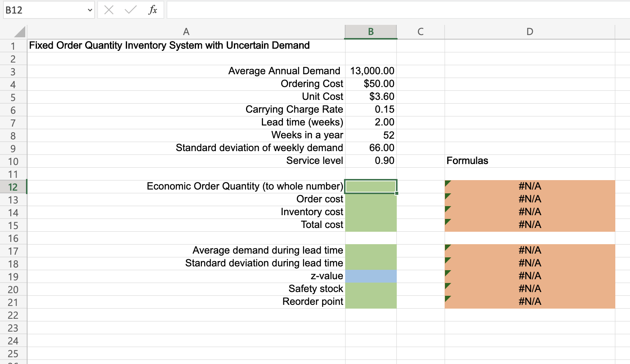
Task: Select all cells using the corner triangle
Action: [19, 32]
